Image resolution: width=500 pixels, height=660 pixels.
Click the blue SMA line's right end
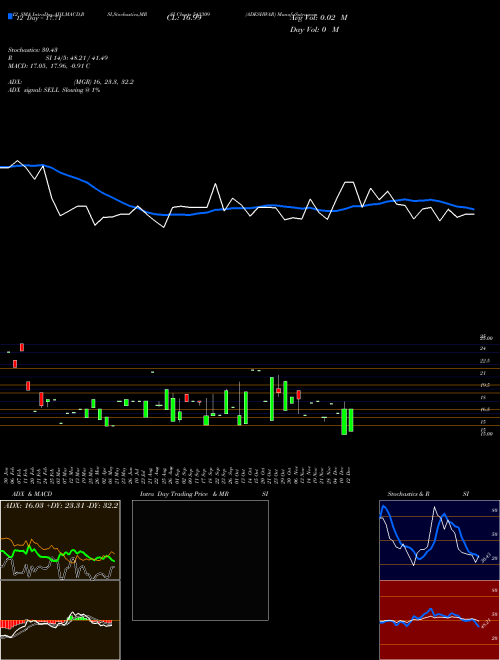(x=473, y=209)
